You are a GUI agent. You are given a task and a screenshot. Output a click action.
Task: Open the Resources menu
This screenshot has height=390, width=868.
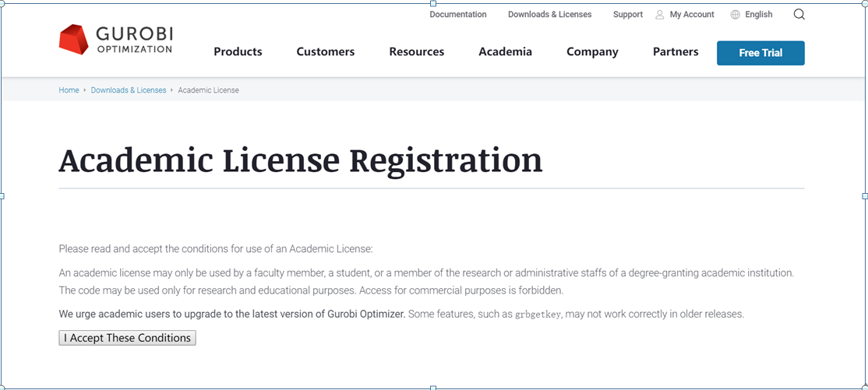point(417,52)
